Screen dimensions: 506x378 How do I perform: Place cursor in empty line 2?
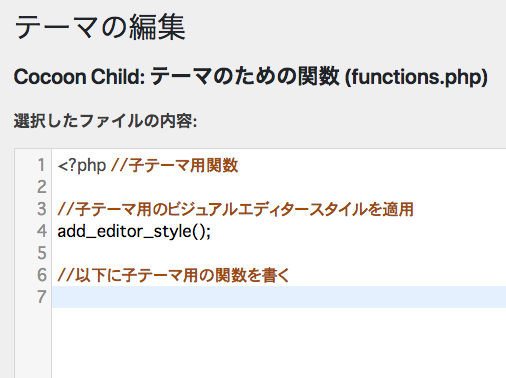coord(279,187)
